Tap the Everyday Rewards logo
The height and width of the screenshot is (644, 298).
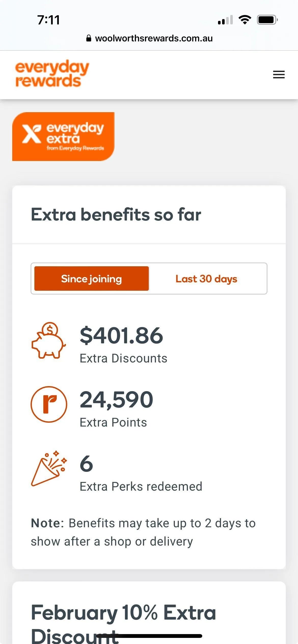click(52, 74)
